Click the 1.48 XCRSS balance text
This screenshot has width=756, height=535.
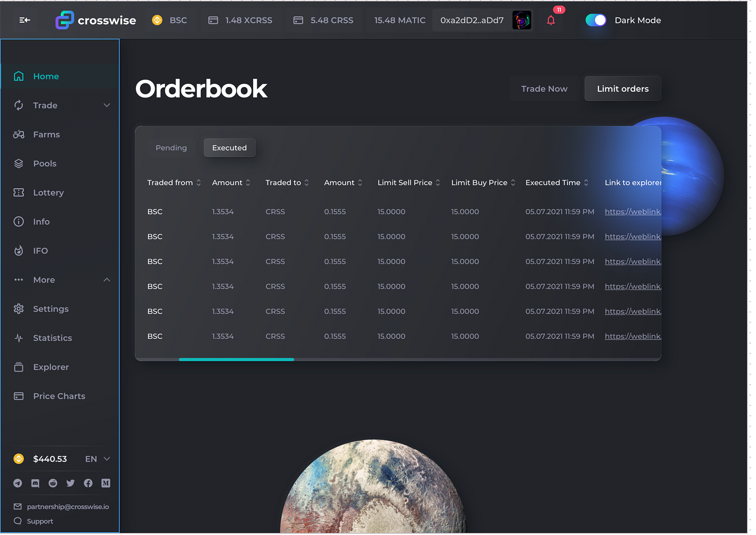click(x=249, y=20)
